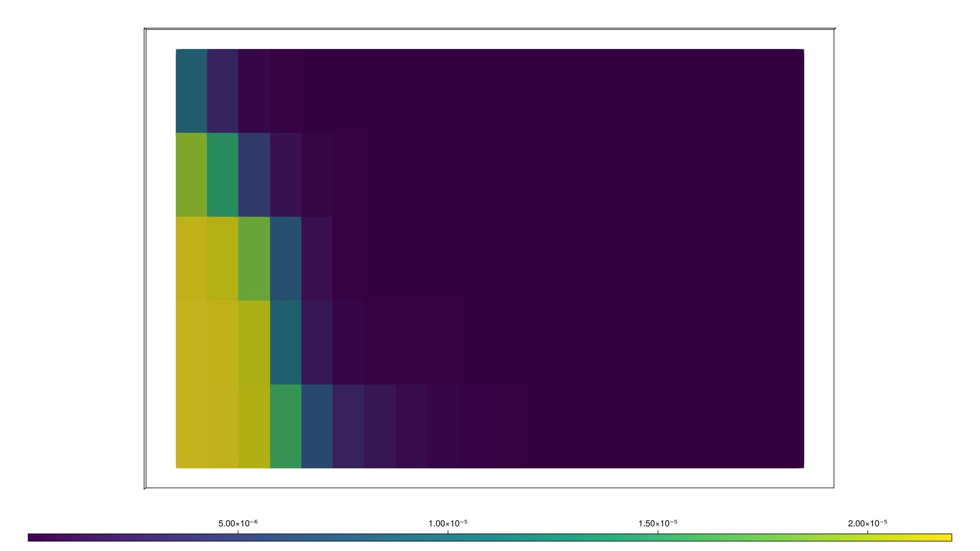Click the 5.00×10⁻⁶ colorbar tick label

238,523
